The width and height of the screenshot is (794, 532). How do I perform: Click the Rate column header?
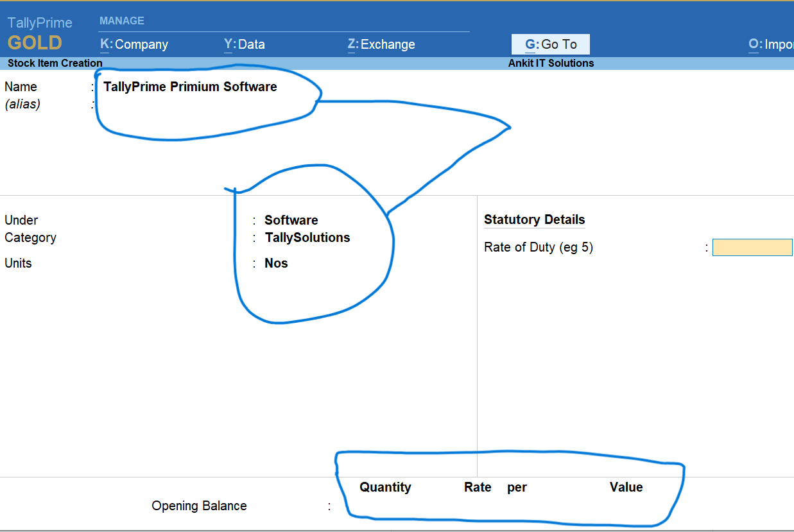point(478,487)
